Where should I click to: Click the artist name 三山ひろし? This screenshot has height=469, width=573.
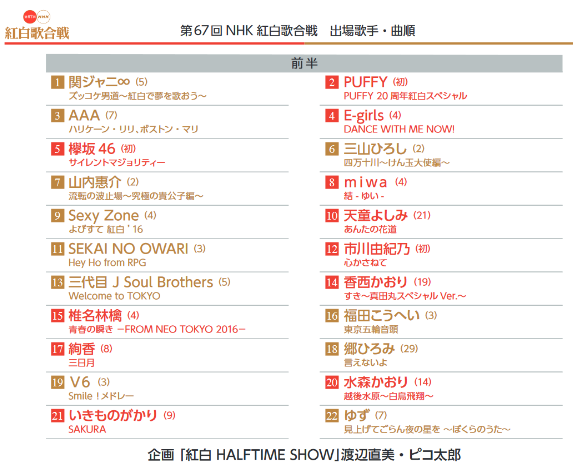[x=375, y=149]
